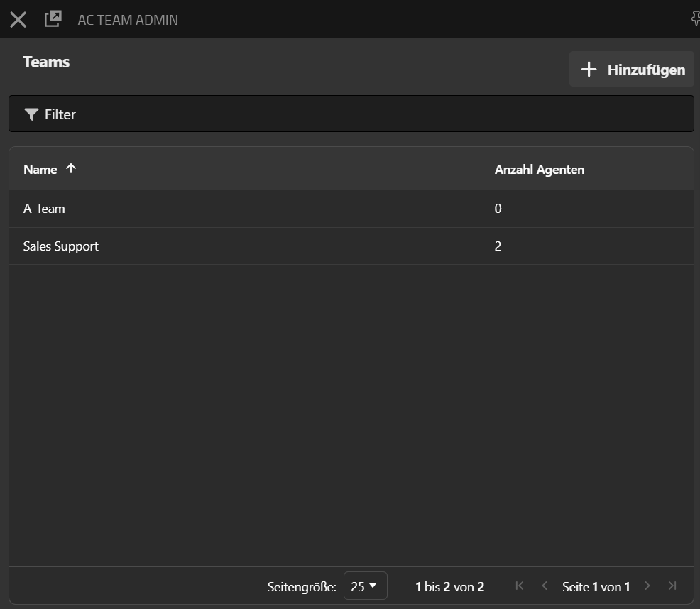Click the ascending sort arrow beside Name
700x609 pixels.
pos(70,169)
